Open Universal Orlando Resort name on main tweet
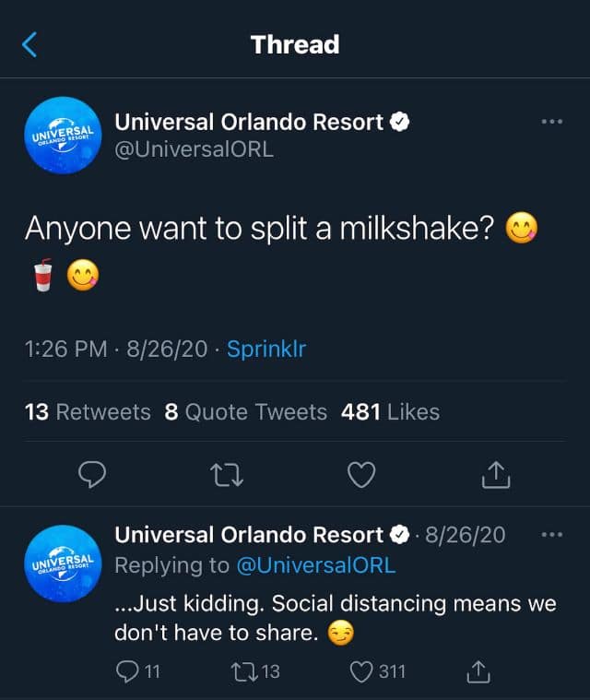 click(249, 122)
